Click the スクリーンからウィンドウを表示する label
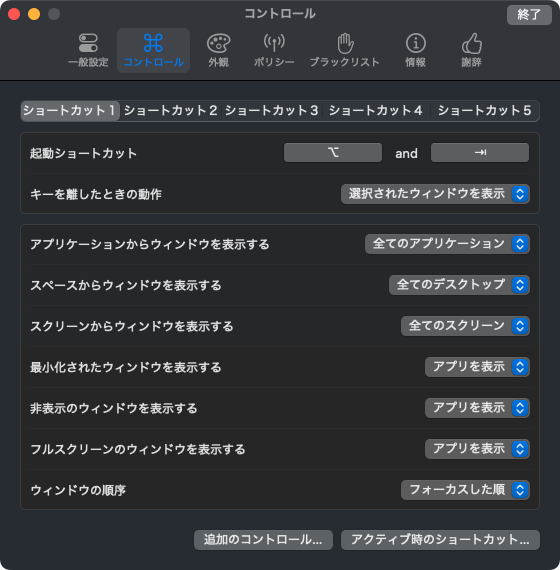The width and height of the screenshot is (560, 570). (x=131, y=327)
